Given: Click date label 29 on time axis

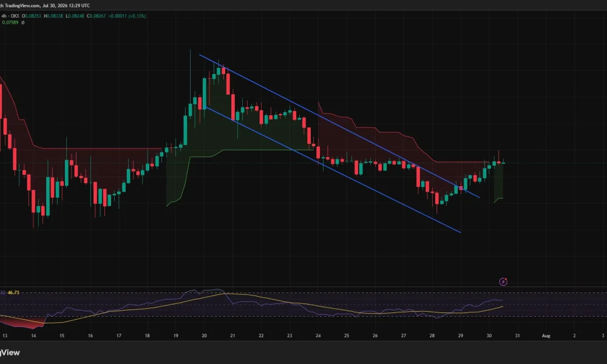Looking at the screenshot, I should [460, 335].
